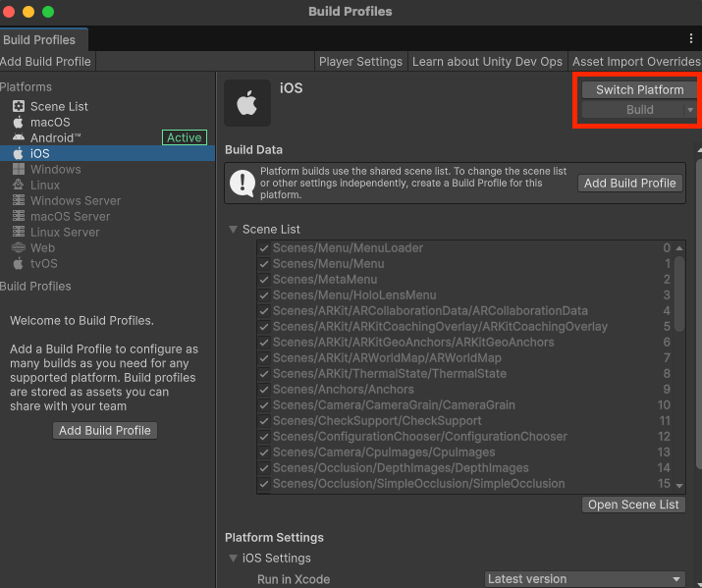Click Learn about Unity Dev Ops

pyautogui.click(x=487, y=61)
